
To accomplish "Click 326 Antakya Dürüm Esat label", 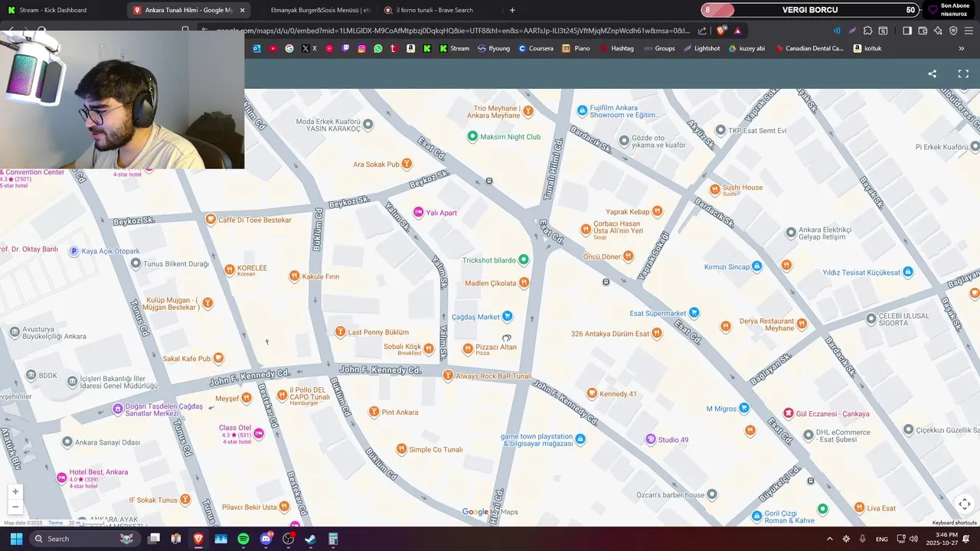I will (610, 334).
